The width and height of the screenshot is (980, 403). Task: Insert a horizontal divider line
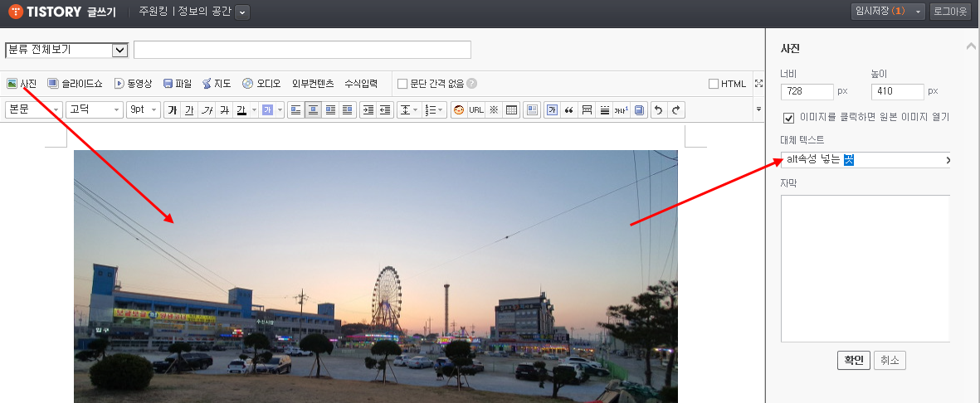point(604,110)
